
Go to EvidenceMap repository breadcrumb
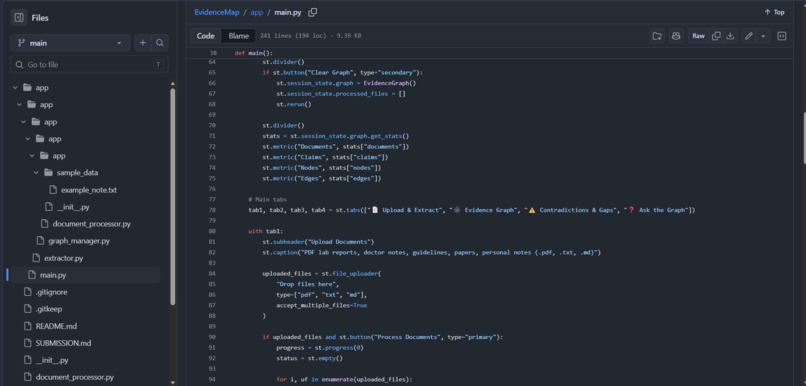coord(216,12)
